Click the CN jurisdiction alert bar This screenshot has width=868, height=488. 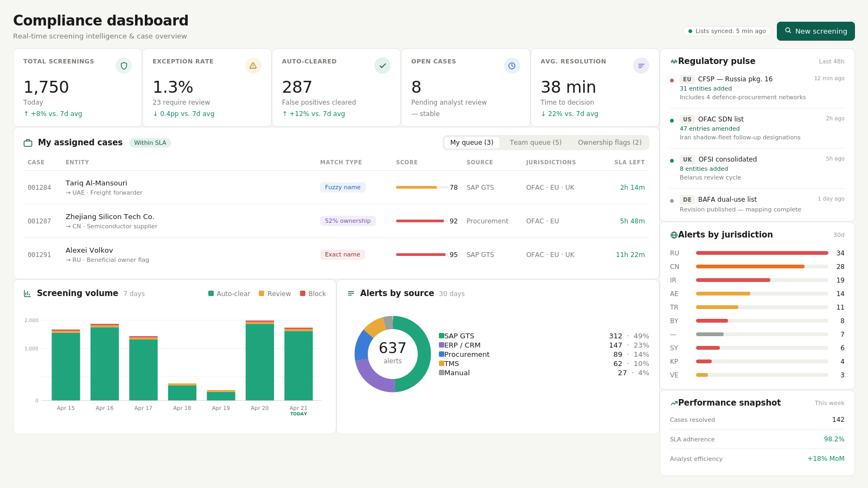click(x=762, y=267)
